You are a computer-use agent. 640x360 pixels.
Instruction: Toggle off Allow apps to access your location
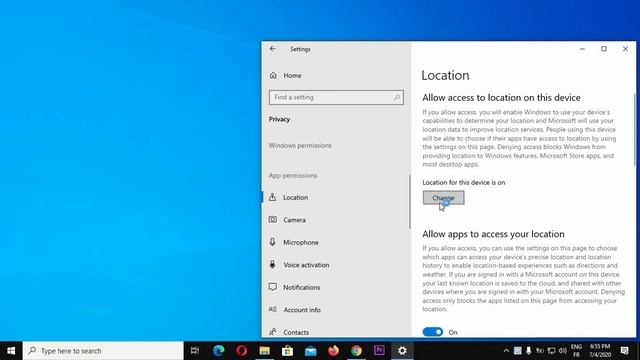433,332
